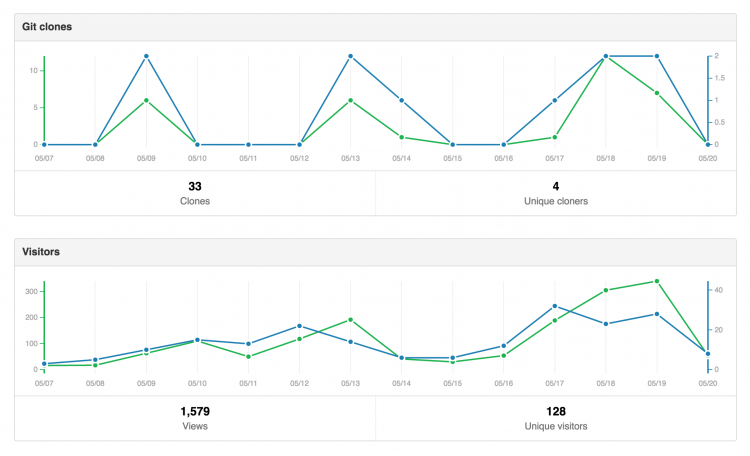Viewport: 750px width, 456px height.
Task: Click blue 05/19 peak point in Git clones
Action: click(x=657, y=56)
